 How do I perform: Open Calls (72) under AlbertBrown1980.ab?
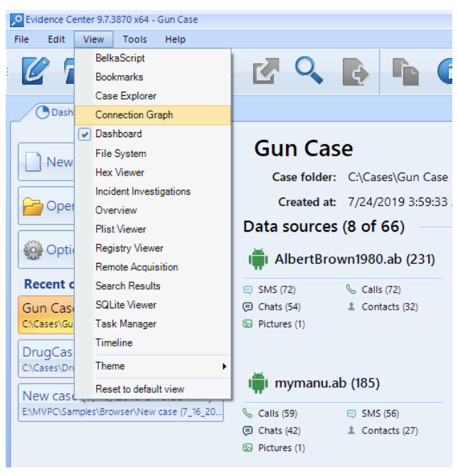381,290
